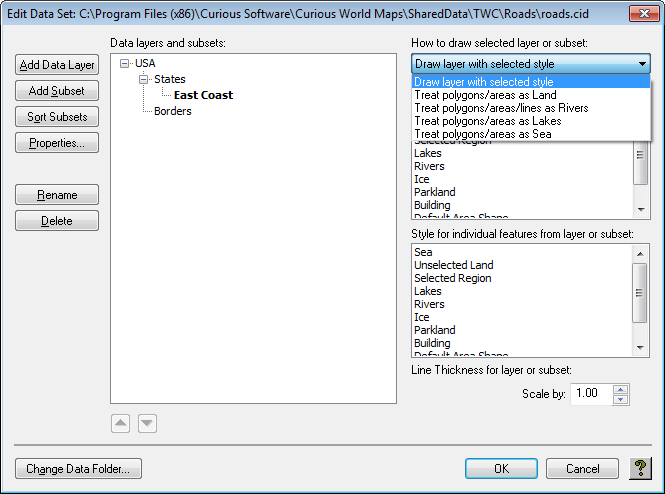Close the draw style dropdown list

point(641,64)
